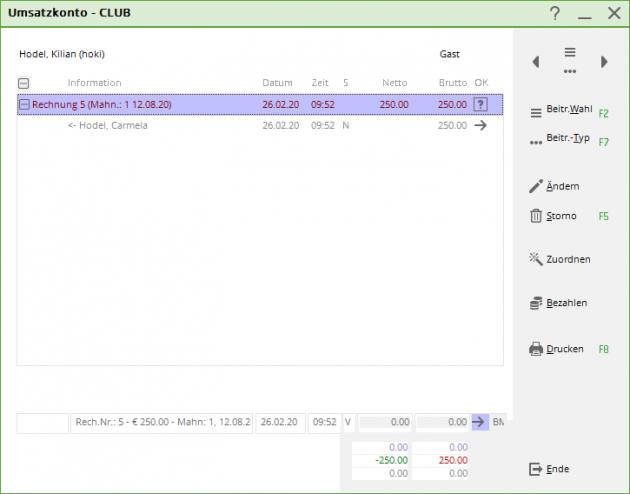
Task: Click the Zuordnen magic wand icon
Action: [x=536, y=259]
